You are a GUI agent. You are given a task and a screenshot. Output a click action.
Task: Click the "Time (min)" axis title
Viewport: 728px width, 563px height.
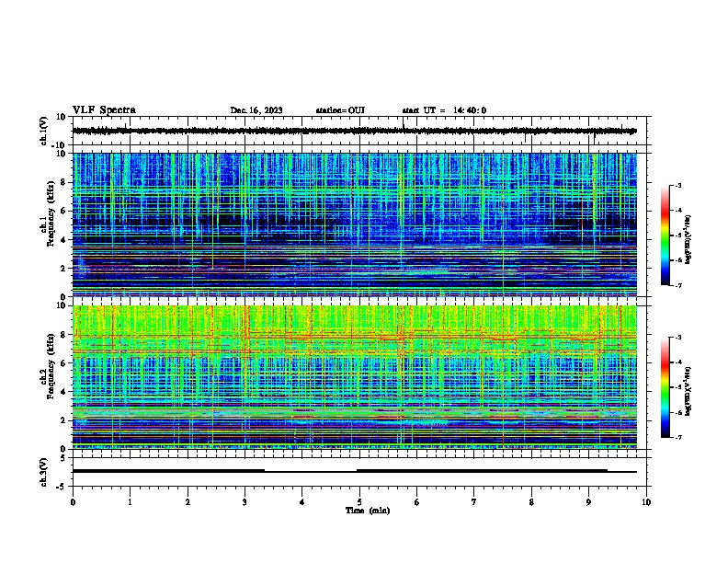click(368, 511)
